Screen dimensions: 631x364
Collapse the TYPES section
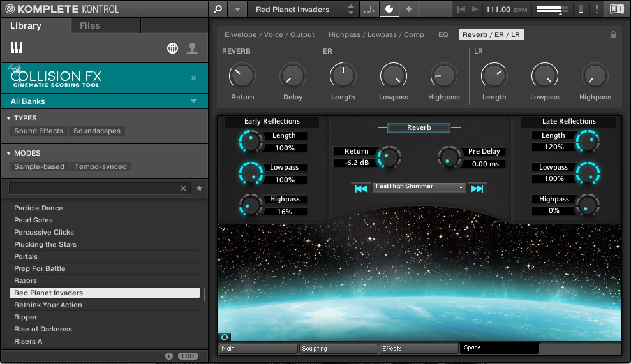[x=9, y=118]
